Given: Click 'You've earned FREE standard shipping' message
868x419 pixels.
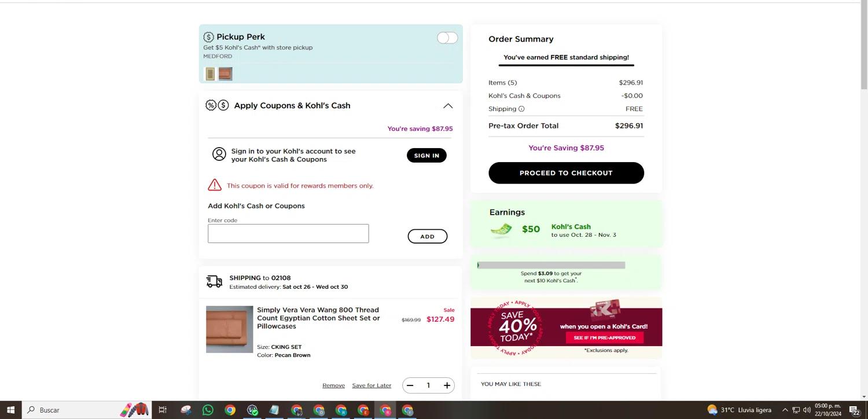Looking at the screenshot, I should coord(566,57).
